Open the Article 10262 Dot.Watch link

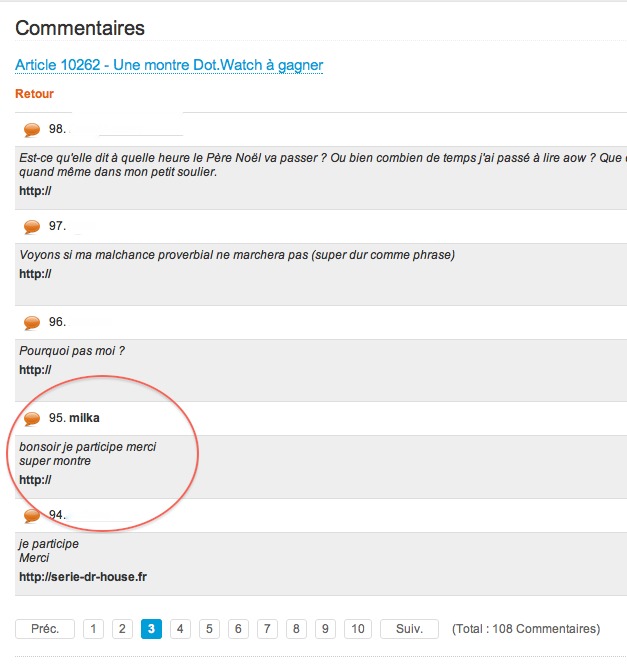pos(169,65)
